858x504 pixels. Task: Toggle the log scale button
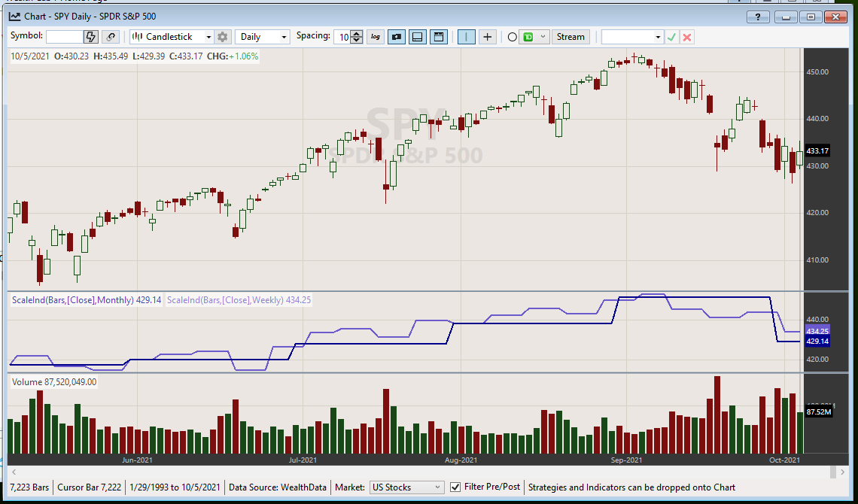[x=376, y=37]
